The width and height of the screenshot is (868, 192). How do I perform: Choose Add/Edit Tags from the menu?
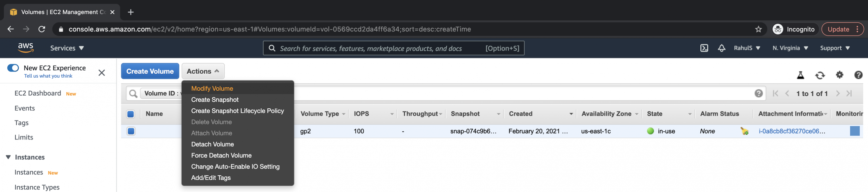(238, 178)
